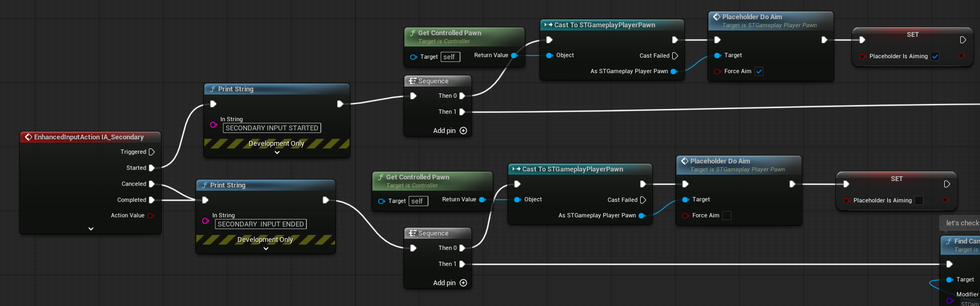Viewport: 980px width, 306px height.
Task: Click In String pin beside SECONDARY INPUT ENDED
Action: point(205,221)
